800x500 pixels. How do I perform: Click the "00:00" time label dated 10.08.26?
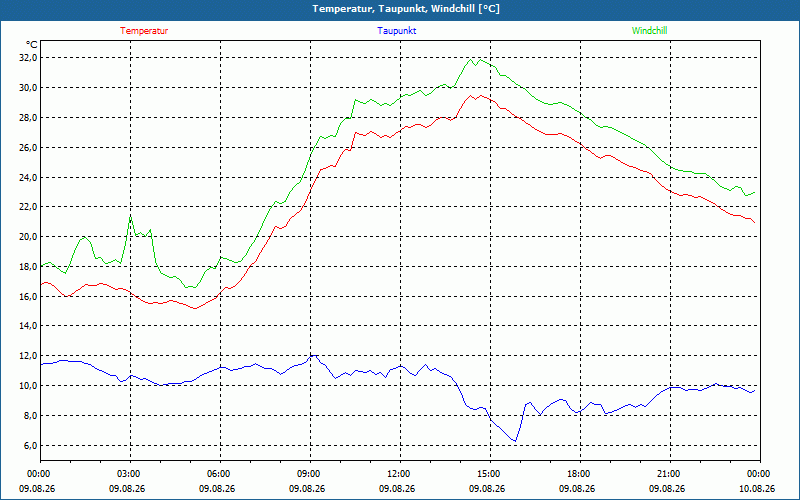click(x=759, y=473)
